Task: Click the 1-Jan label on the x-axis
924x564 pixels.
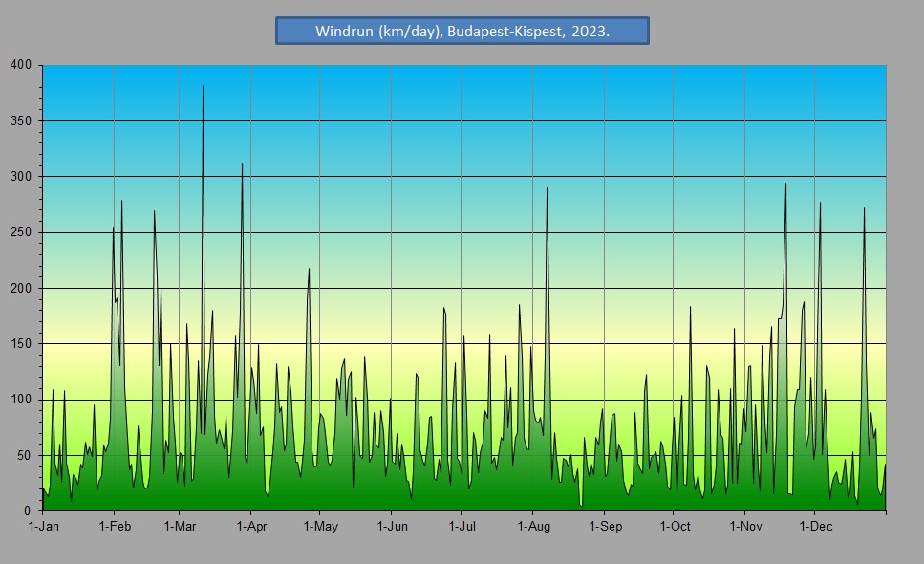Action: [x=43, y=526]
